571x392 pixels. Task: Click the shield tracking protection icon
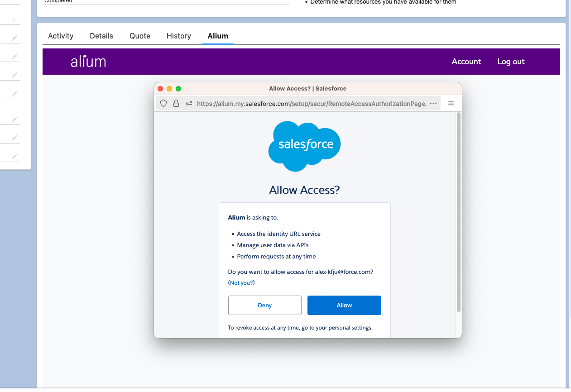tap(164, 103)
